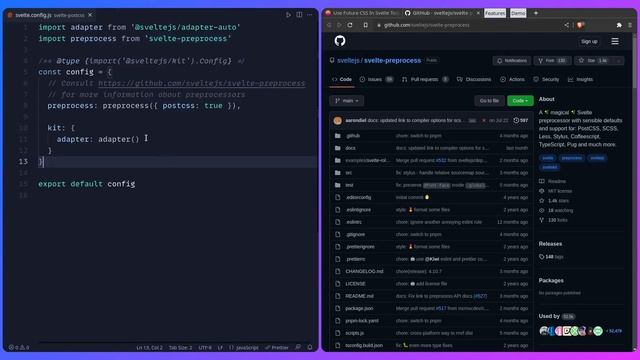Switch to the Features browser tab
The width and height of the screenshot is (640, 360).
pos(495,13)
